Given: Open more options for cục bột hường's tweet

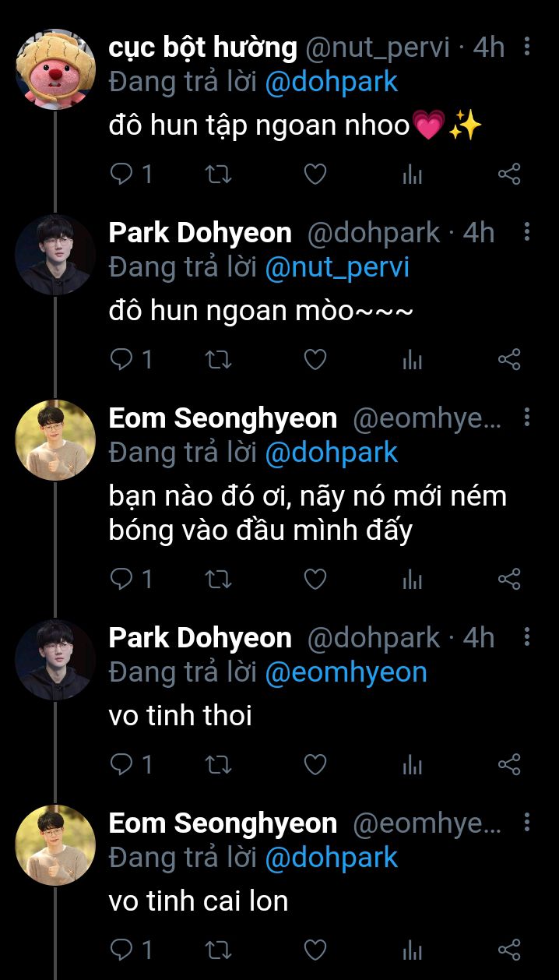Looking at the screenshot, I should coord(527,48).
